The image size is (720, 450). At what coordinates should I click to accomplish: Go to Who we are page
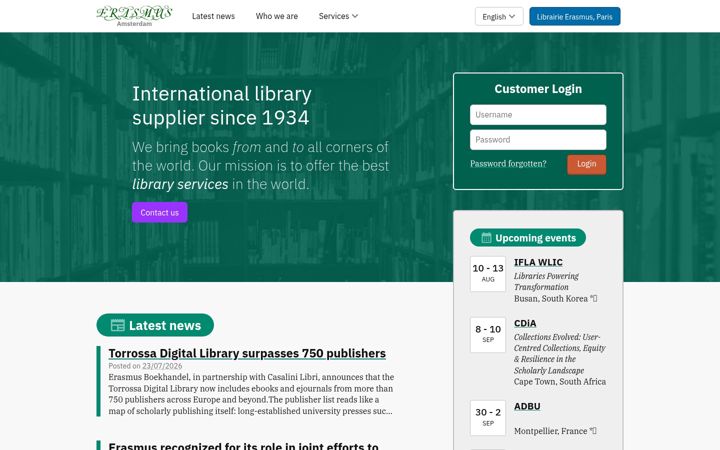click(276, 16)
